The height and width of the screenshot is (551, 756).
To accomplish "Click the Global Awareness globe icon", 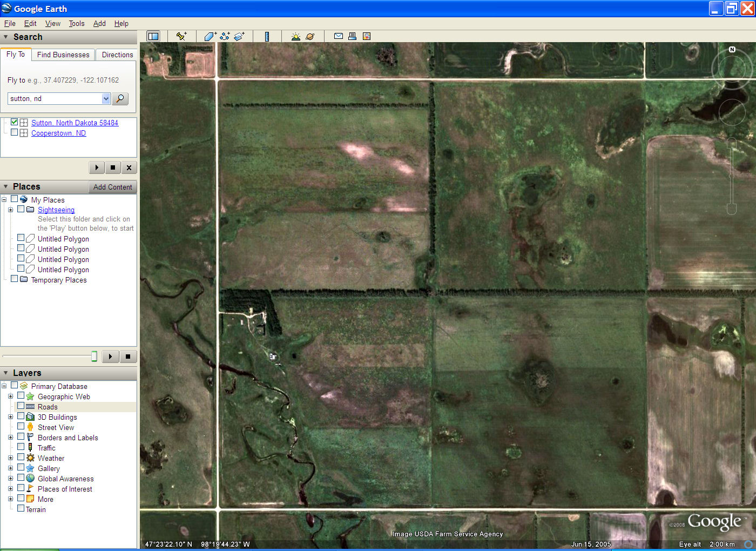I will (30, 479).
